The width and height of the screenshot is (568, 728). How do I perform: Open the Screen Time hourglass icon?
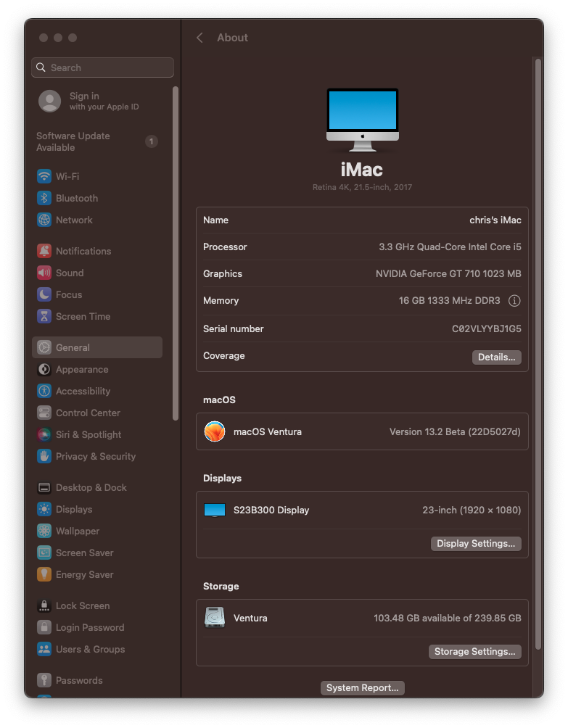[x=44, y=317]
